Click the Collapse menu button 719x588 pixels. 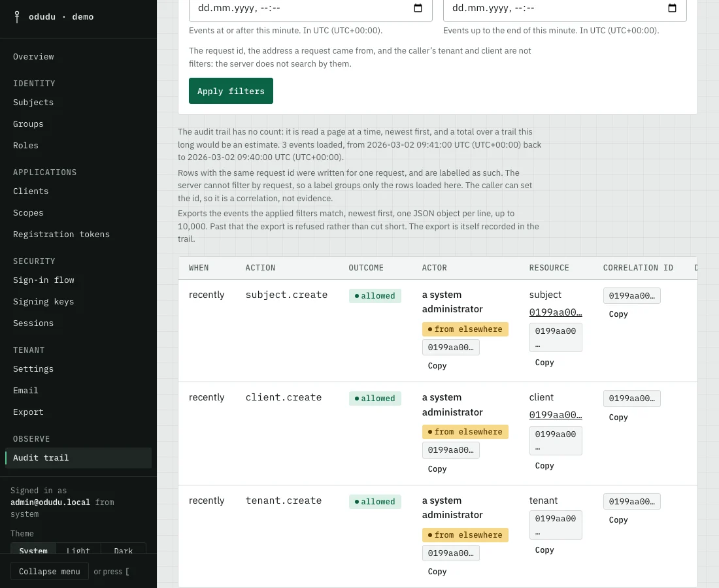pyautogui.click(x=50, y=572)
